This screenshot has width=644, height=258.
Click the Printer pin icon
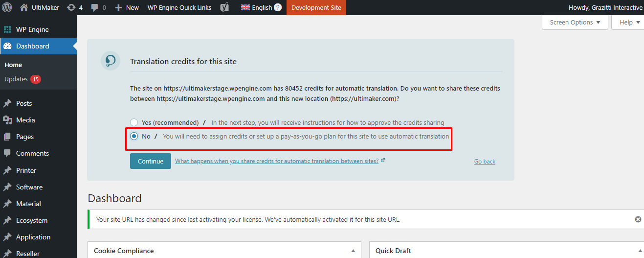click(7, 170)
